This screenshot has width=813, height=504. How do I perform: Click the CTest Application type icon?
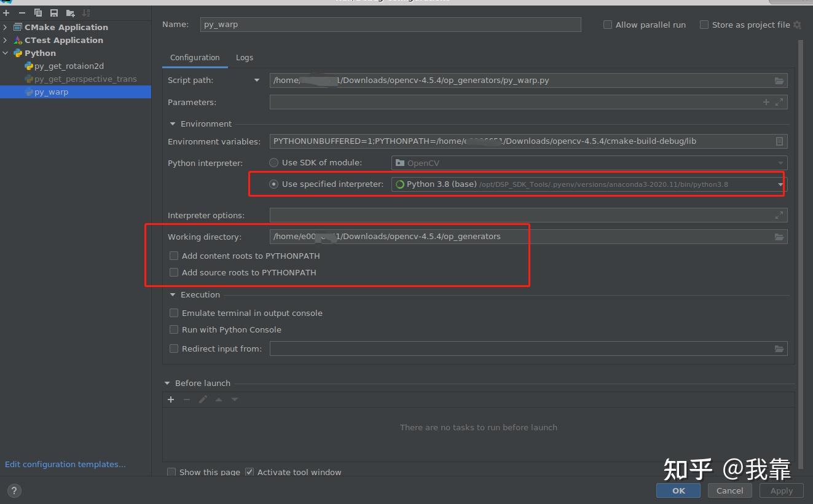[18, 40]
